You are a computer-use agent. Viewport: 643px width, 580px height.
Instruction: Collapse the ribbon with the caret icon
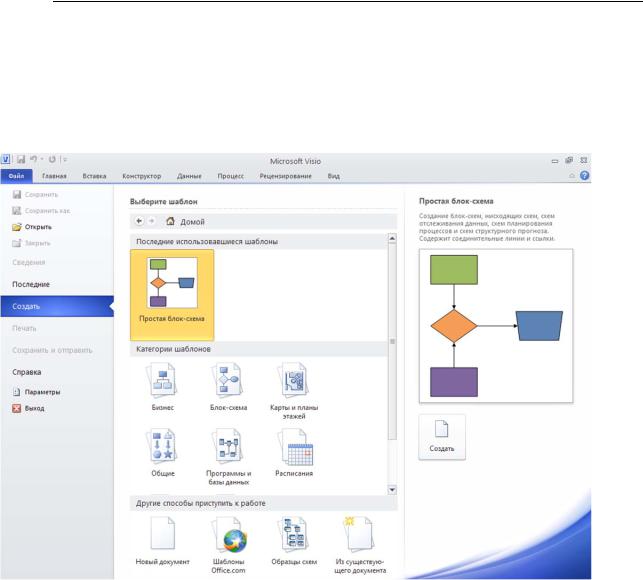click(x=572, y=176)
